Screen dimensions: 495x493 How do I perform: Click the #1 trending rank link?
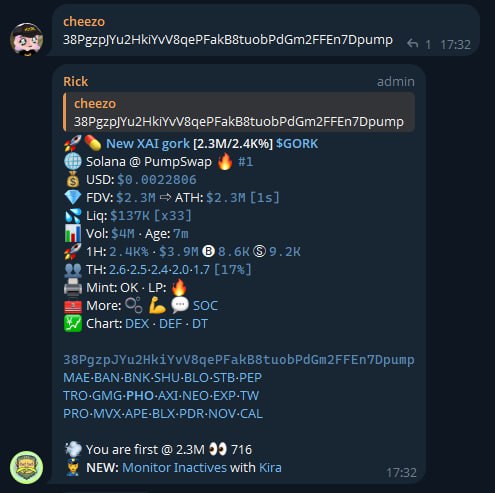coord(245,162)
